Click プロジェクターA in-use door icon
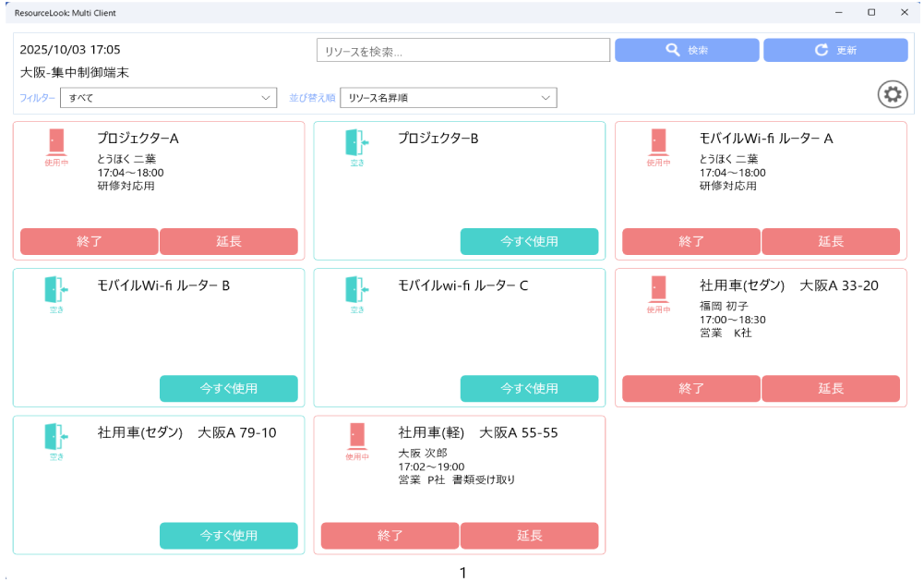The height and width of the screenshot is (582, 924). 56,142
